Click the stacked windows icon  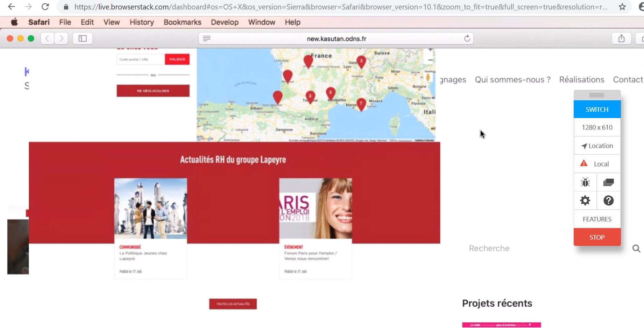[x=609, y=182]
